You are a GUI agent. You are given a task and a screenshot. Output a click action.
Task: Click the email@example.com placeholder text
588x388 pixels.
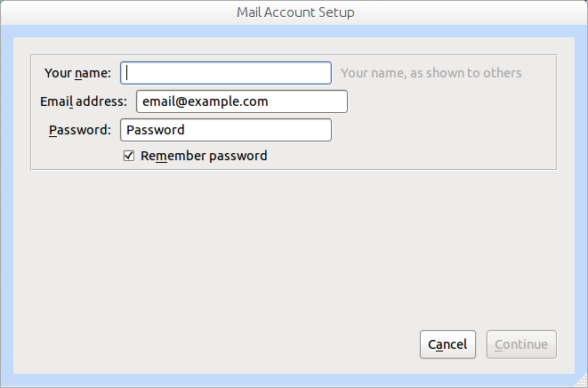tap(205, 101)
